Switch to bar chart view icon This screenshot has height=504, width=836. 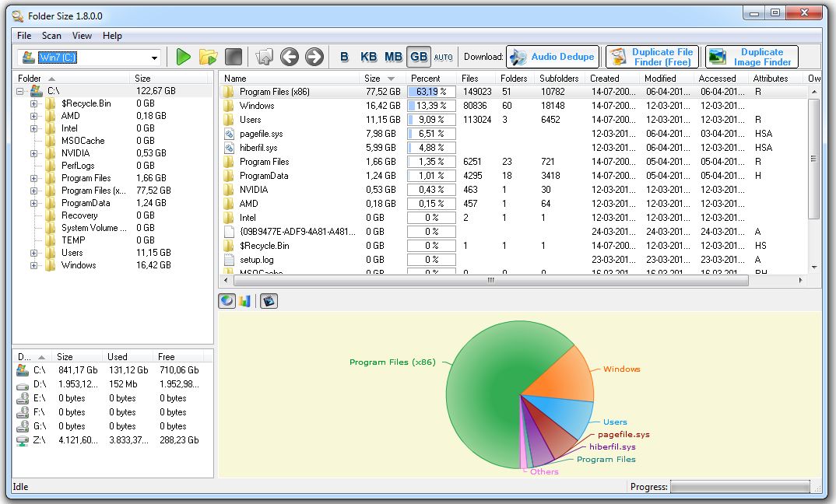pos(245,301)
